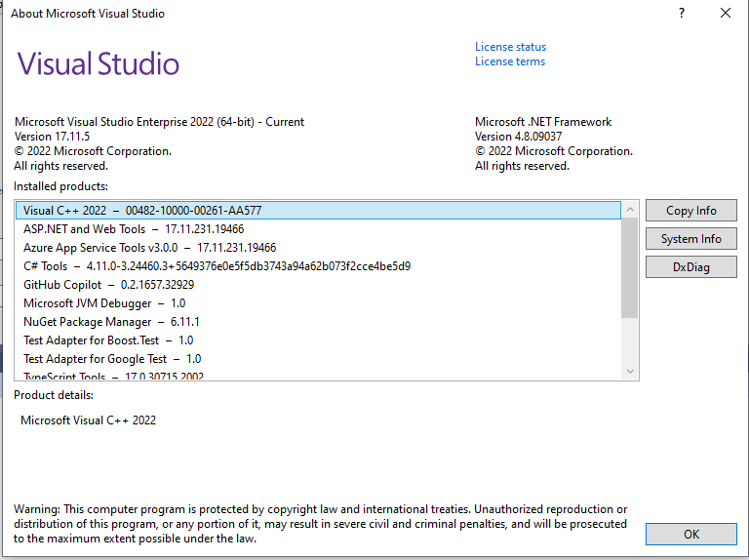Click the Microsoft Visual C++ 2022 details text

[89, 420]
